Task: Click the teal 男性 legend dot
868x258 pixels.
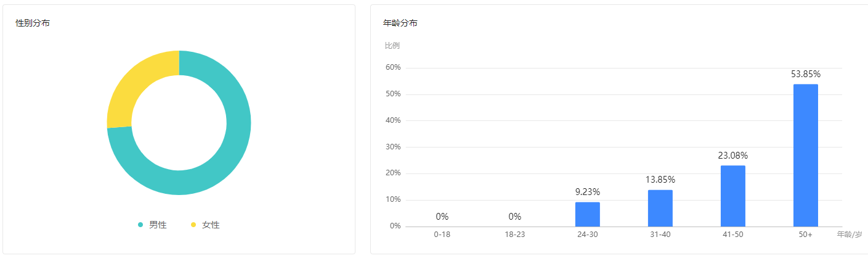Action: click(140, 225)
